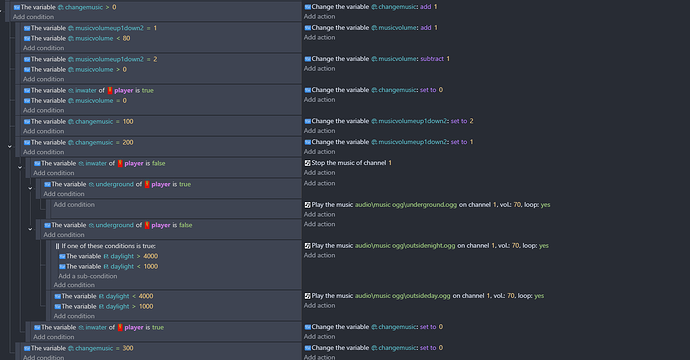The height and width of the screenshot is (360, 690).
Task: Click music icon of Stop the music action
Action: (308, 163)
